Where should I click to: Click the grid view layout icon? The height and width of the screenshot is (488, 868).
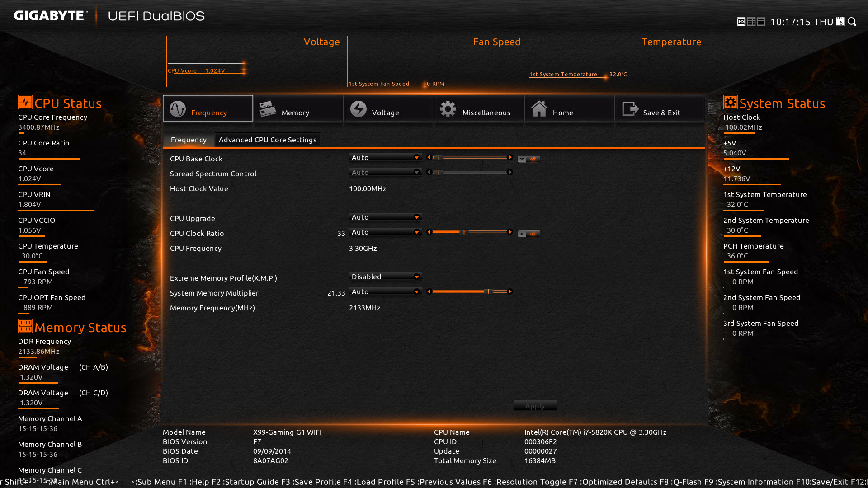[751, 22]
